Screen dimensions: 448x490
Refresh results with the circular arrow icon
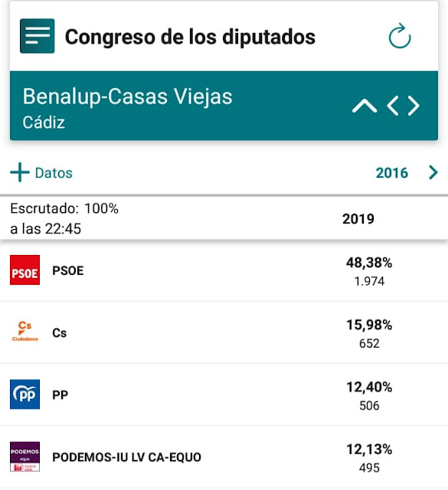[x=400, y=36]
